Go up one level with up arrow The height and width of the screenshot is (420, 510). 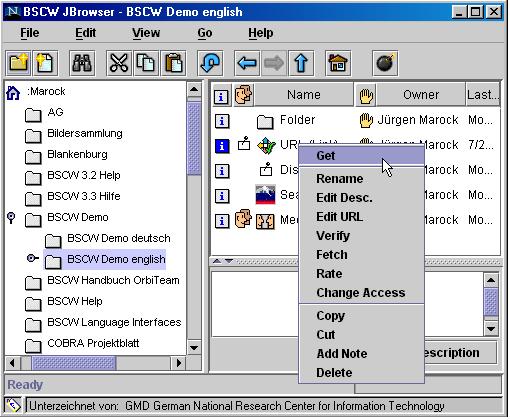(x=301, y=62)
